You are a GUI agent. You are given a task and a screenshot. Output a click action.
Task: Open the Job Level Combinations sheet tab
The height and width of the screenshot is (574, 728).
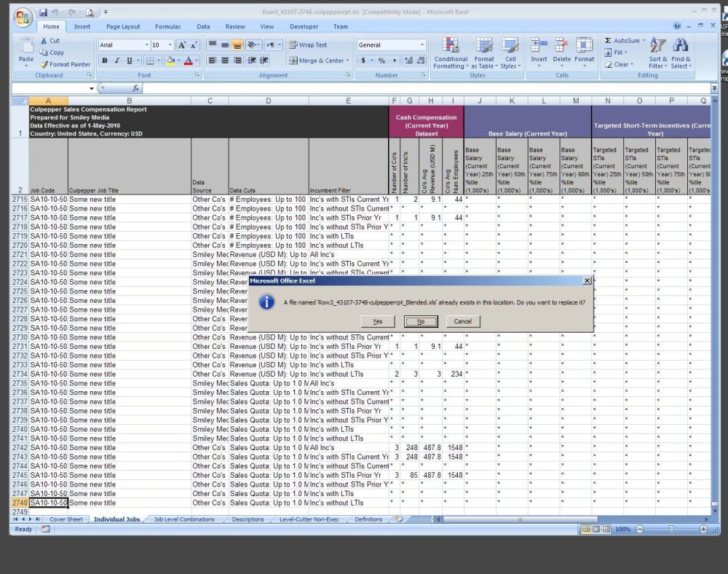(x=184, y=519)
